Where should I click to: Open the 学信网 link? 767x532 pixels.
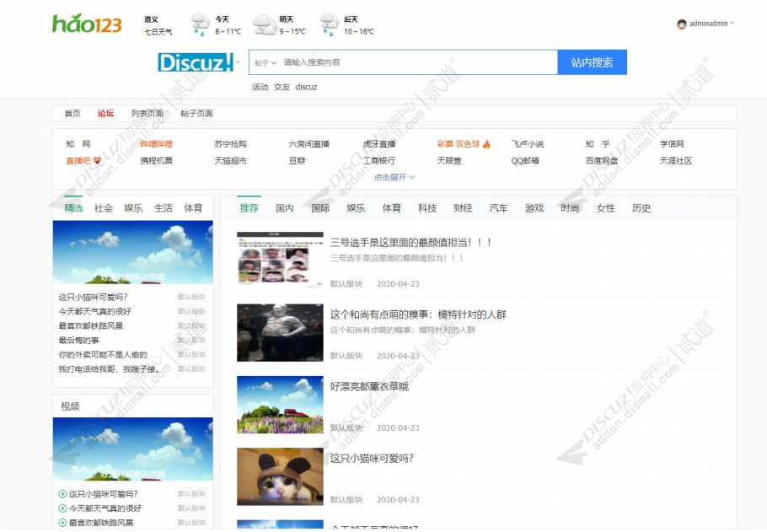[x=672, y=144]
